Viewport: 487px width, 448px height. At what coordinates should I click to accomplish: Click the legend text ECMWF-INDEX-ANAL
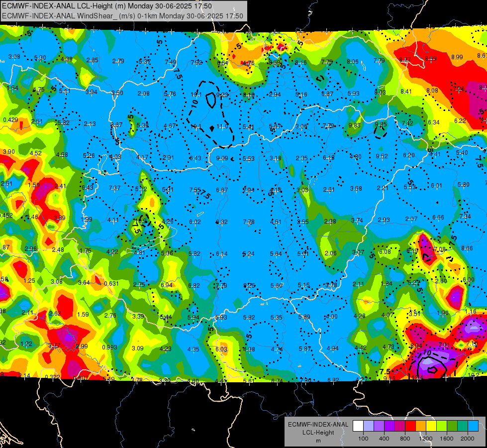point(318,425)
